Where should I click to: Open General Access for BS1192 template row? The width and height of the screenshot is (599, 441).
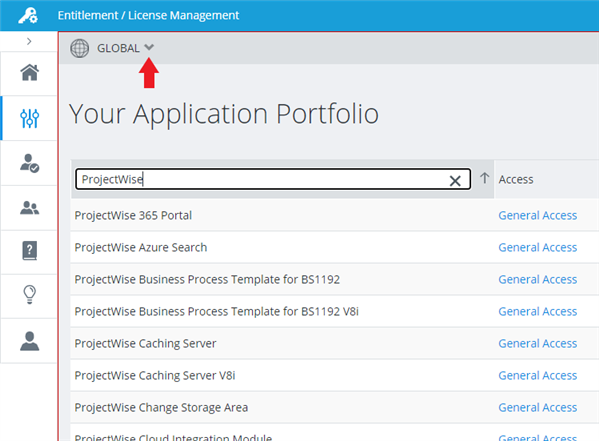537,280
